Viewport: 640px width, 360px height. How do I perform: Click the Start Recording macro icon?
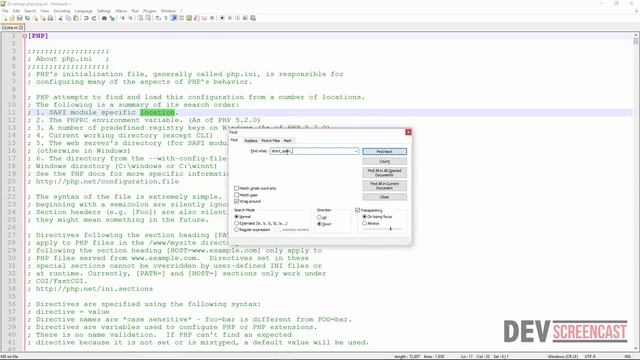[x=222, y=18]
